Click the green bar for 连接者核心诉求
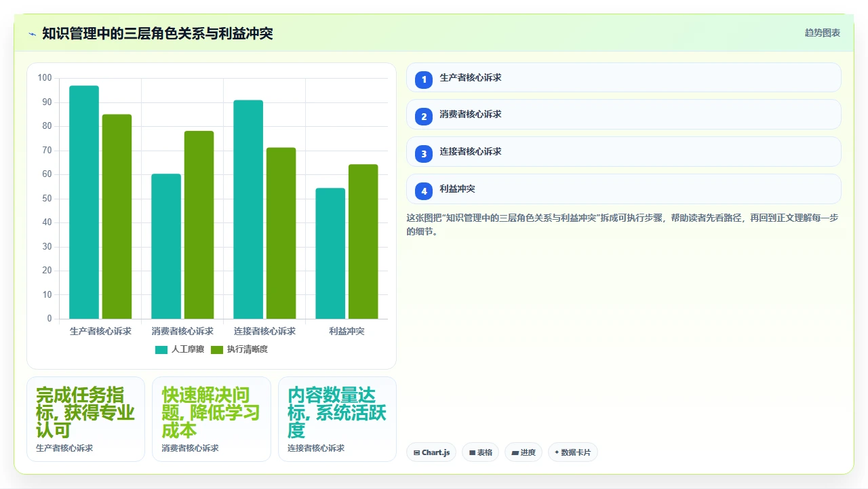This screenshot has width=868, height=489. [x=281, y=233]
